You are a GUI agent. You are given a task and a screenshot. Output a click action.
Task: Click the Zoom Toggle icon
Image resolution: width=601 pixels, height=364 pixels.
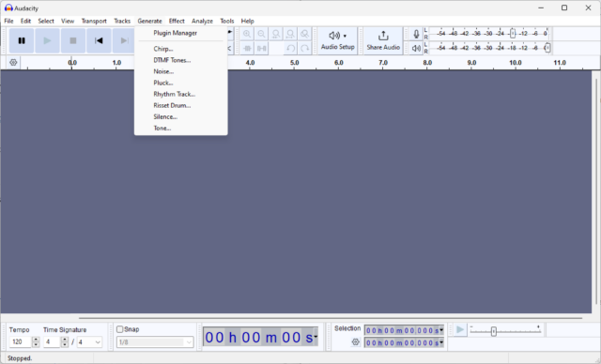(304, 34)
